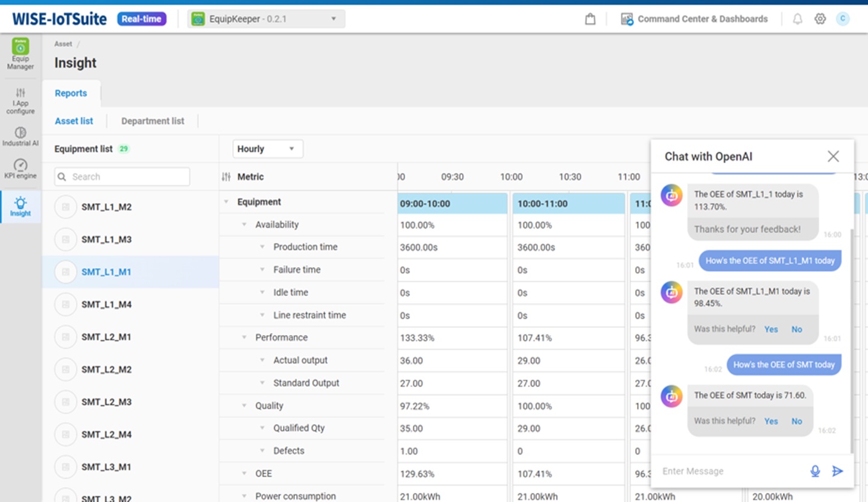Click the equipment Search field
Screen dimensions: 868x502
(122, 177)
